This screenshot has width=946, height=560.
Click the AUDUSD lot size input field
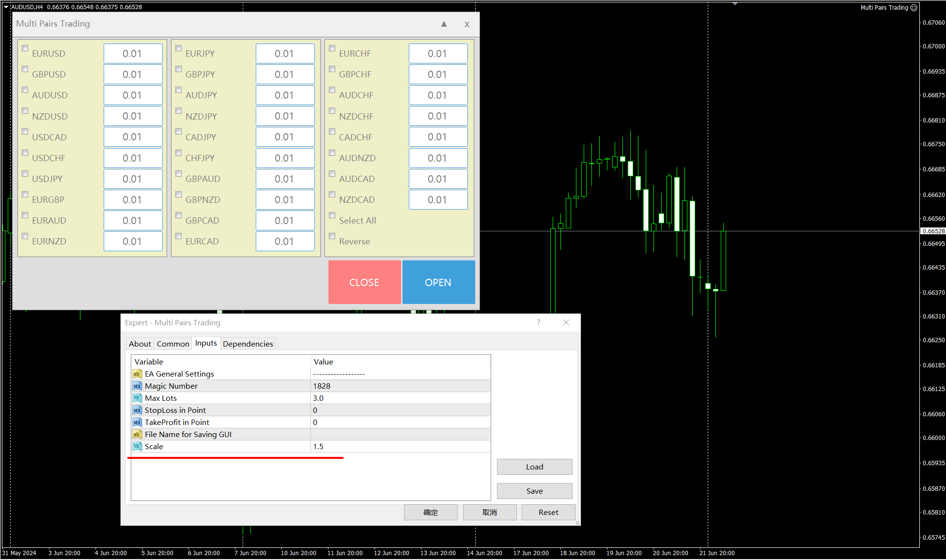click(x=133, y=95)
